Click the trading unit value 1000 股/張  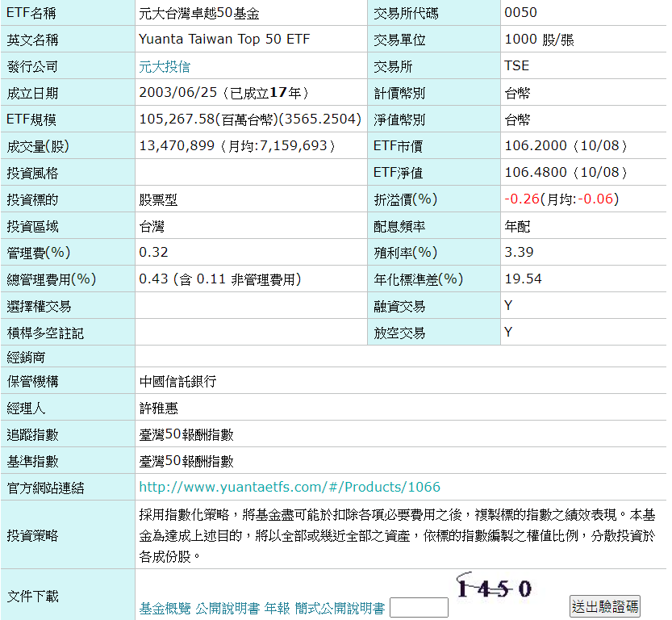point(539,40)
